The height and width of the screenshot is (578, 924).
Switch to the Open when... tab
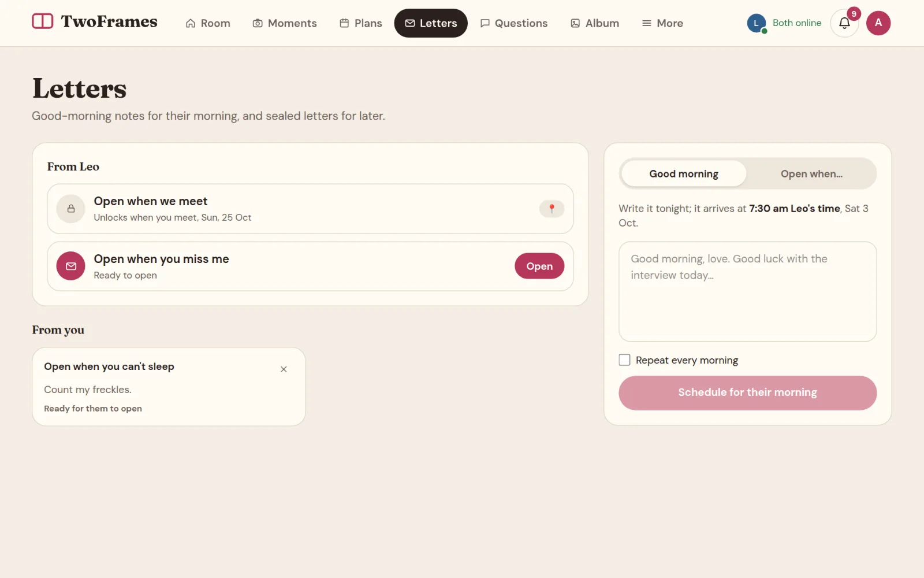811,174
